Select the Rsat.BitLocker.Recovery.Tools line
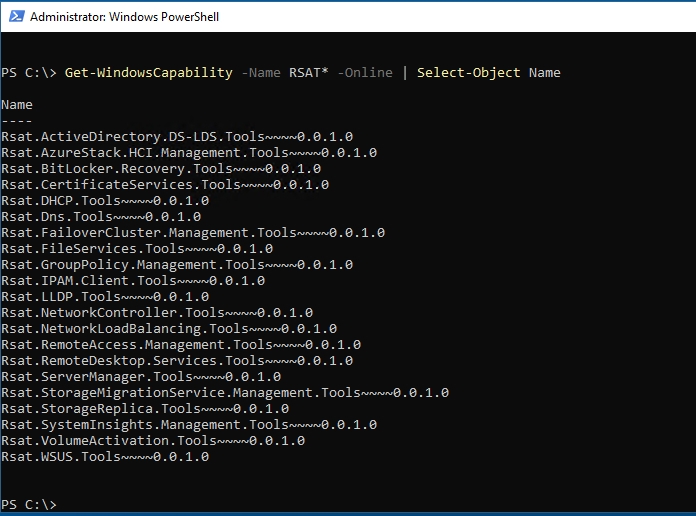Viewport: 696px width, 516px height. tap(161, 169)
